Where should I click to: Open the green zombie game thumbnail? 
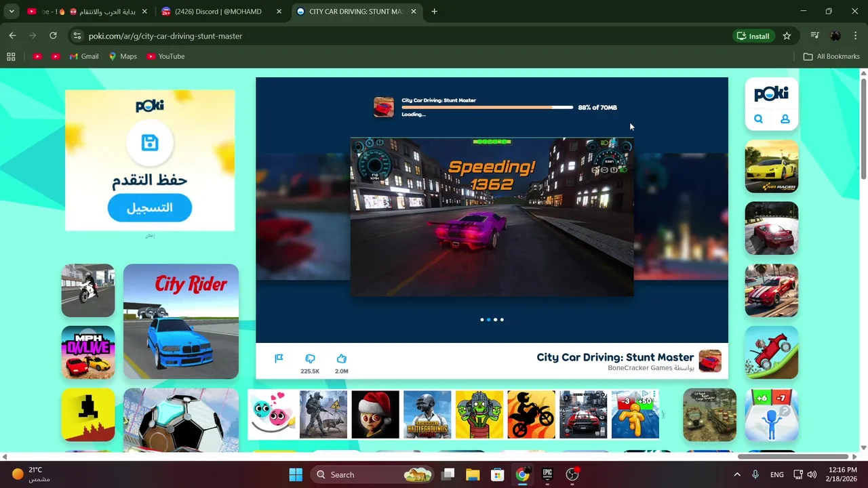coord(479,415)
